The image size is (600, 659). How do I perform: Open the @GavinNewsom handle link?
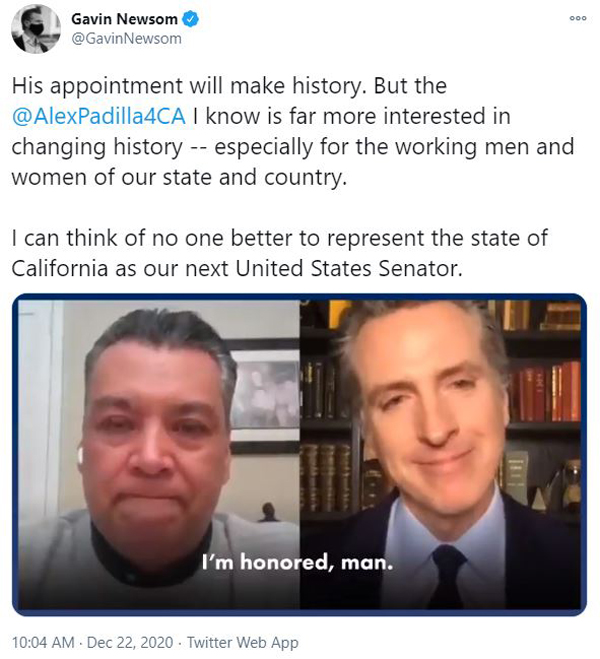pyautogui.click(x=126, y=39)
